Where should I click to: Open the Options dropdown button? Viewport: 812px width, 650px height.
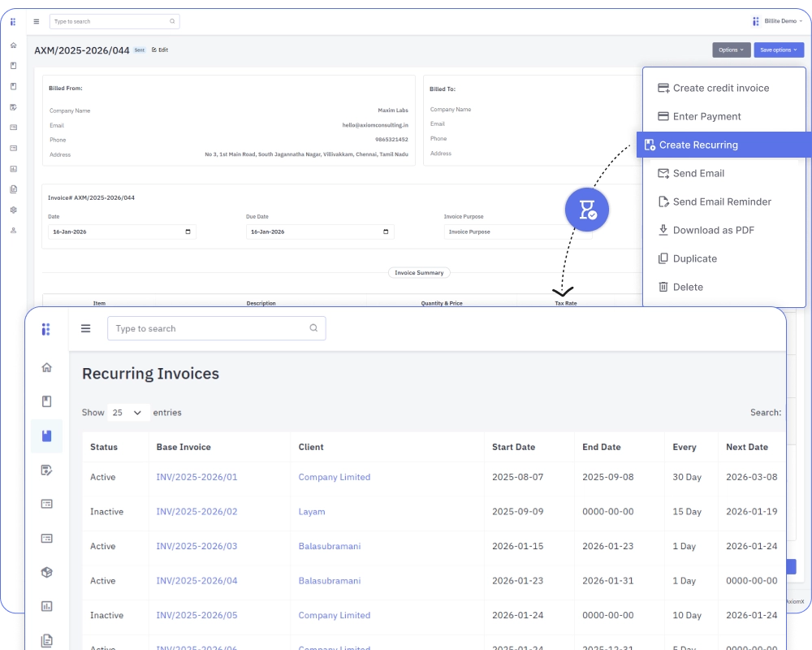pyautogui.click(x=731, y=50)
